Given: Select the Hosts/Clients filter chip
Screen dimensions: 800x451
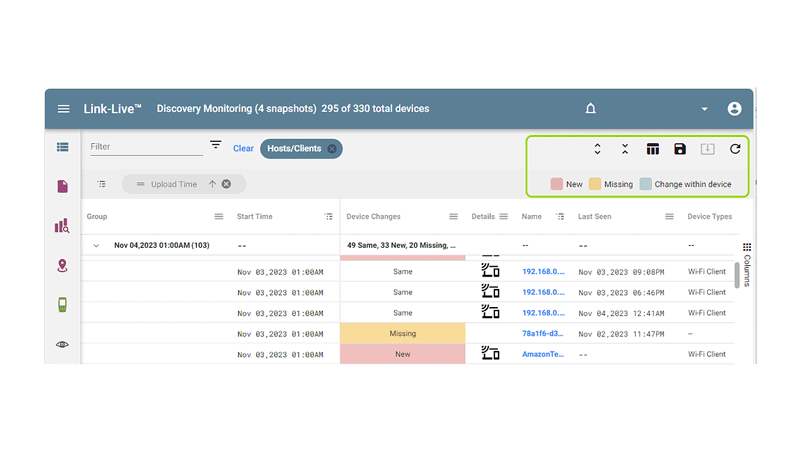Looking at the screenshot, I should pyautogui.click(x=294, y=148).
